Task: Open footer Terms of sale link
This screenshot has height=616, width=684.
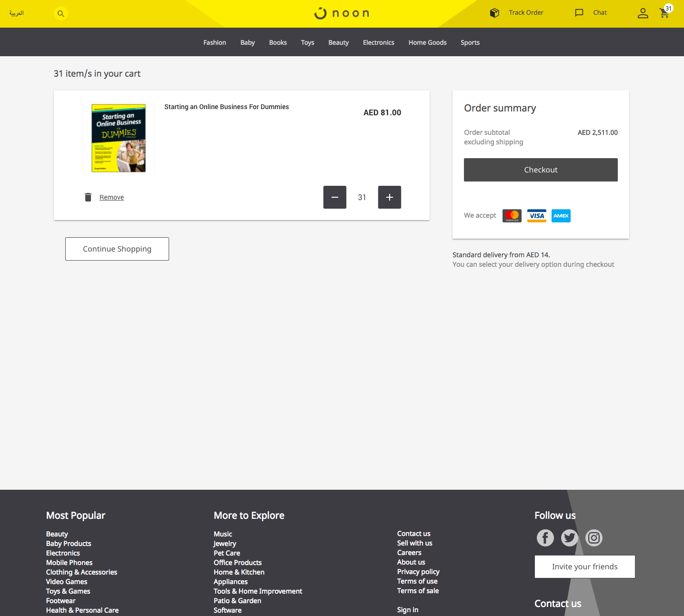Action: [418, 591]
